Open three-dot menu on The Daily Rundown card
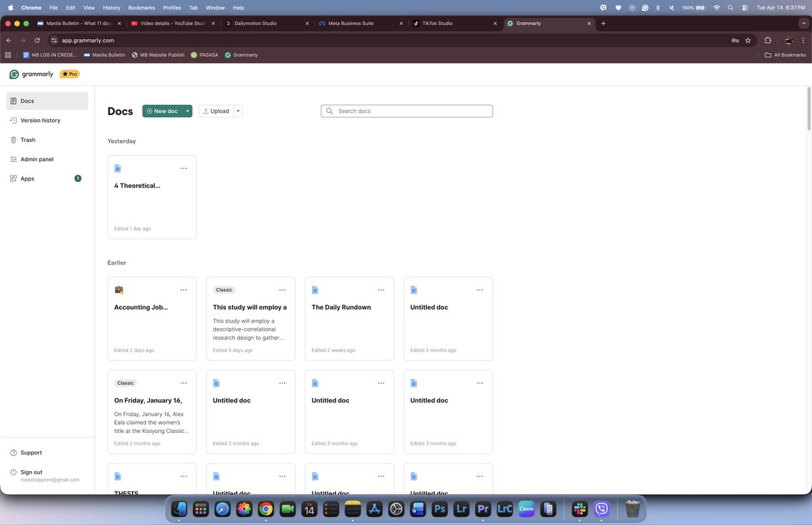Screen dimensions: 812x525 381,290
